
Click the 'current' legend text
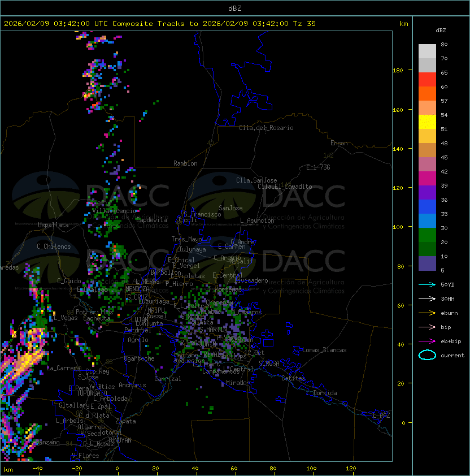452,356
